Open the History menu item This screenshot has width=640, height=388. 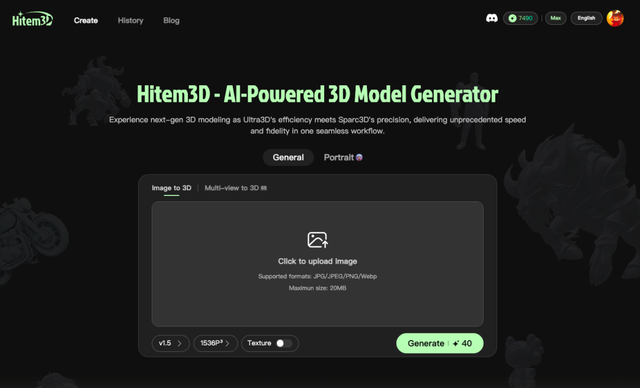(x=131, y=20)
